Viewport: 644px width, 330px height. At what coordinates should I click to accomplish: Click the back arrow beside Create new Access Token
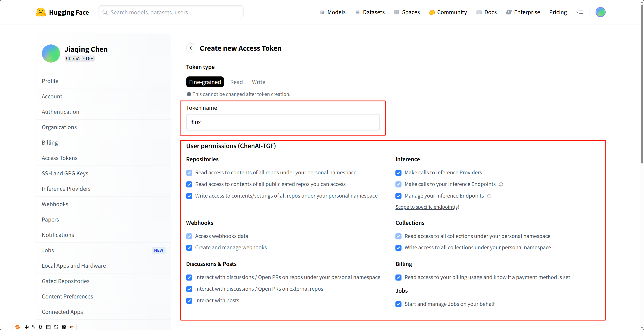[x=191, y=48]
